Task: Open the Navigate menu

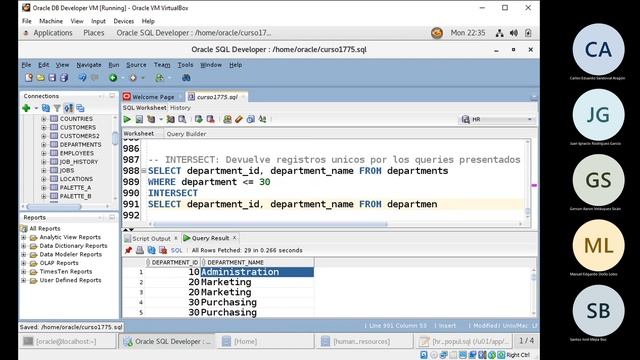Action: 89,65
